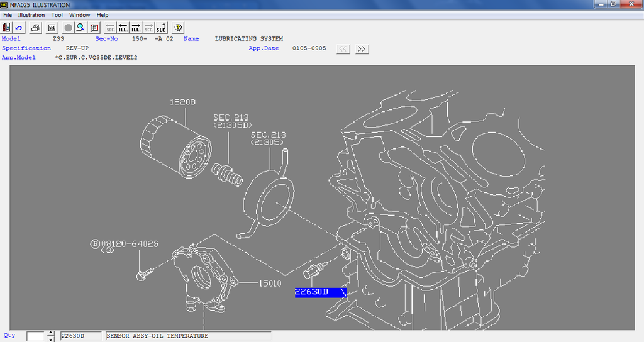This screenshot has height=342, width=644.
Task: Click the exit door toolbar icon
Action: pos(7,28)
